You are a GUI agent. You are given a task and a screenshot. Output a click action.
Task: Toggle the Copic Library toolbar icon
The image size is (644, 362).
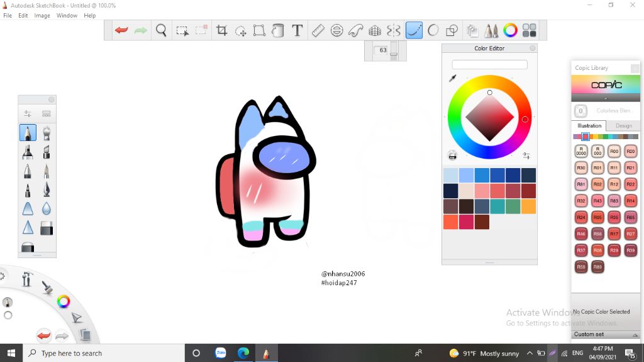530,30
